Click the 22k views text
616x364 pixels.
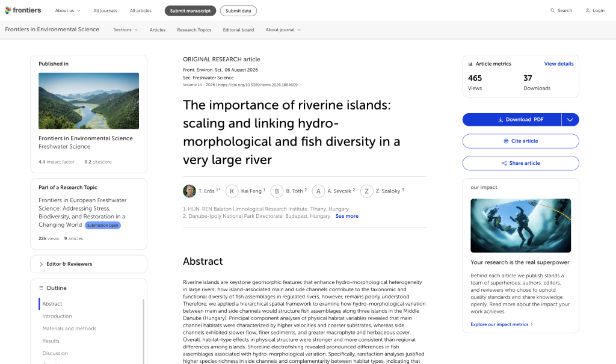(x=49, y=239)
